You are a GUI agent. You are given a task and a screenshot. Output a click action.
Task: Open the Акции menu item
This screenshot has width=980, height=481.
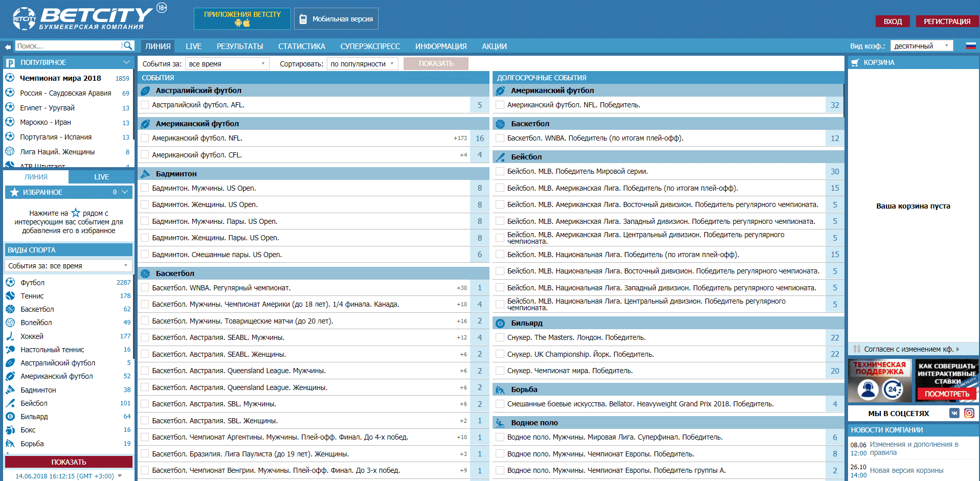coord(494,46)
